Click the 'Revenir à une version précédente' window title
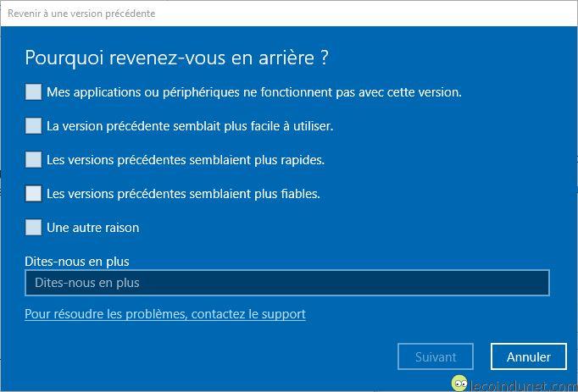Screen dimensions: 578x392 pos(81,14)
